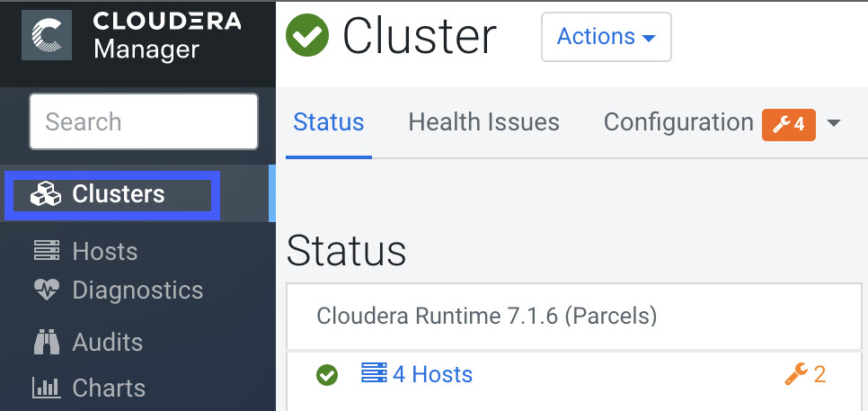Open Charts in the sidebar
The width and height of the screenshot is (868, 411).
[x=109, y=389]
